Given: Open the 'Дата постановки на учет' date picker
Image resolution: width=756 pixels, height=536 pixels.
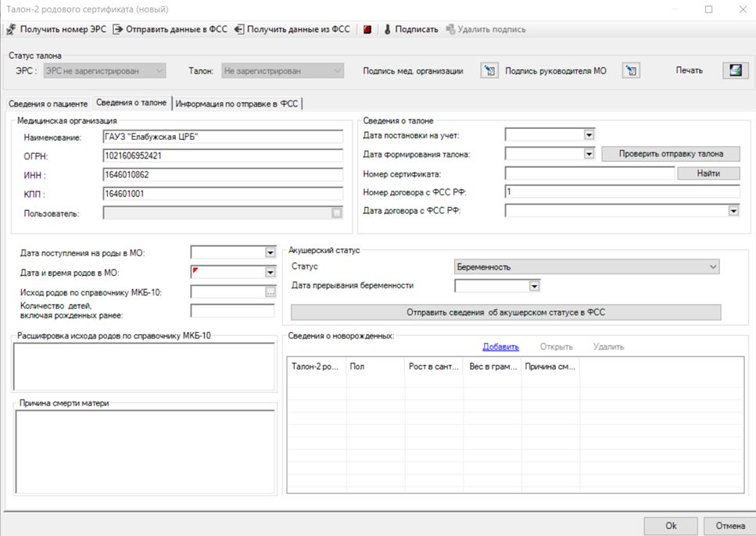Looking at the screenshot, I should click(x=589, y=135).
